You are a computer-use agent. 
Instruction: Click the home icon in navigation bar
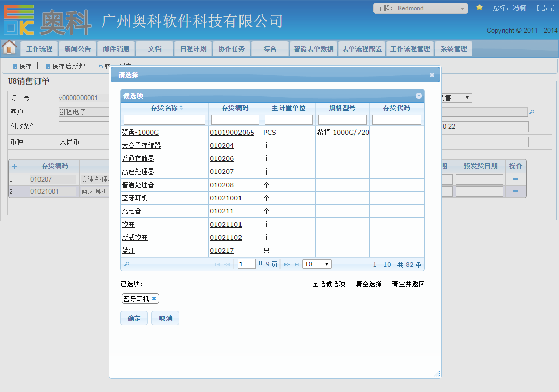click(9, 48)
